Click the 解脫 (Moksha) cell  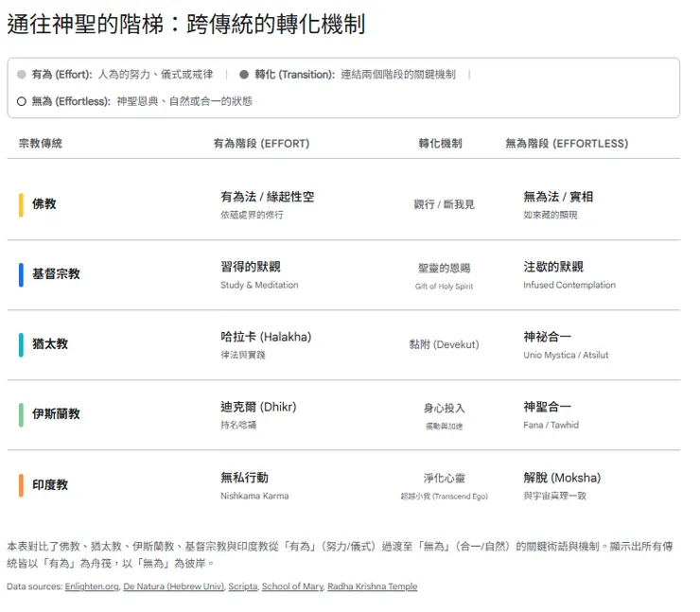pyautogui.click(x=562, y=478)
